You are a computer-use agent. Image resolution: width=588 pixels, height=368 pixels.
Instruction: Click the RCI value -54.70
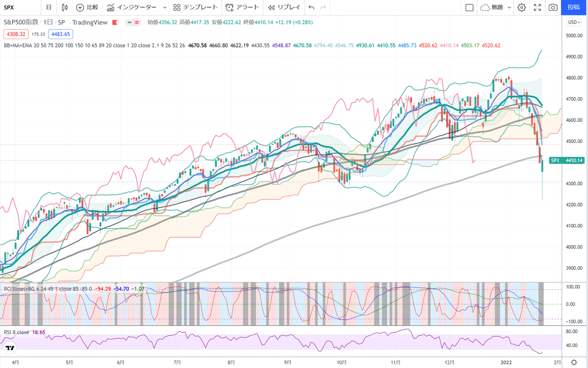122,289
